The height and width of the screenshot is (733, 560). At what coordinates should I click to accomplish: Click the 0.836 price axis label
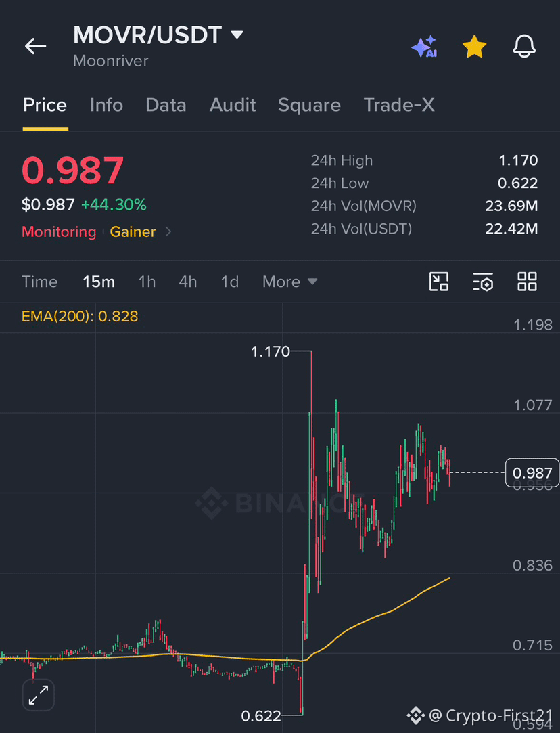(x=532, y=566)
